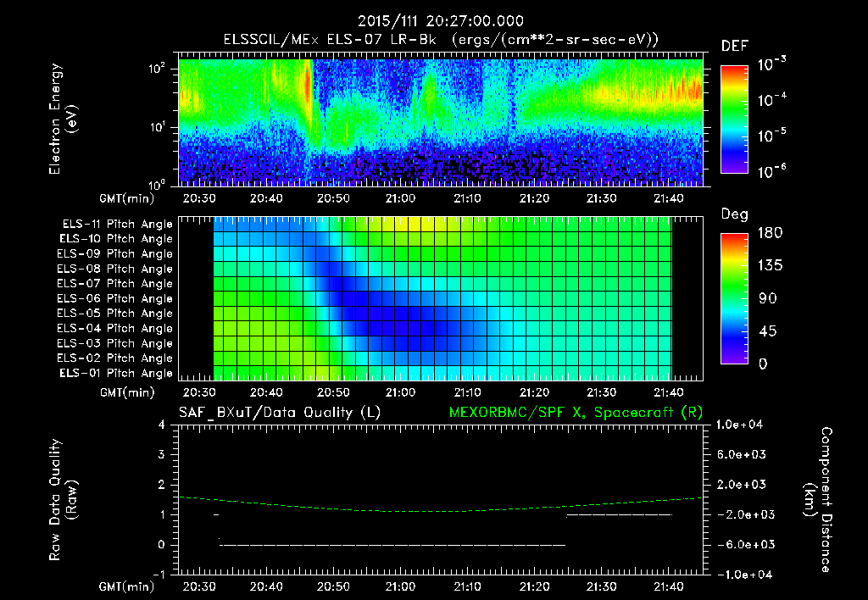Click the 135 tick on Deg color bar
Screen dimensions: 868x600
(770, 266)
